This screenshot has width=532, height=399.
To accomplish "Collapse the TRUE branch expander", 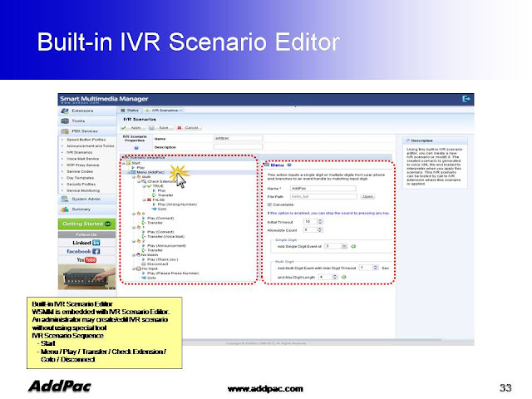I will (x=144, y=186).
